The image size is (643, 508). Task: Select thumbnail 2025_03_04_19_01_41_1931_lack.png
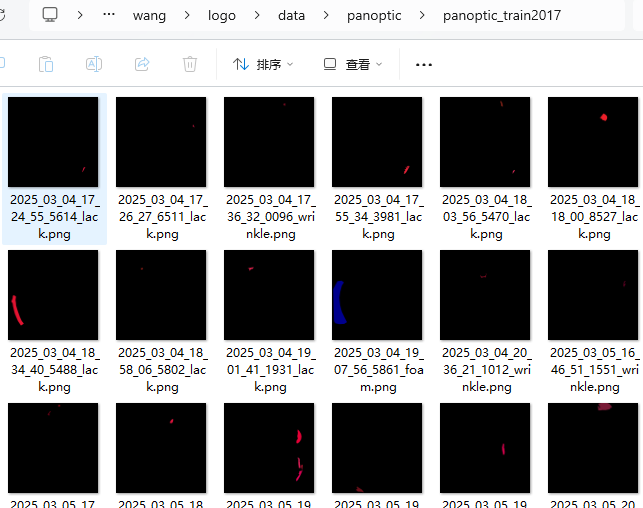[269, 295]
